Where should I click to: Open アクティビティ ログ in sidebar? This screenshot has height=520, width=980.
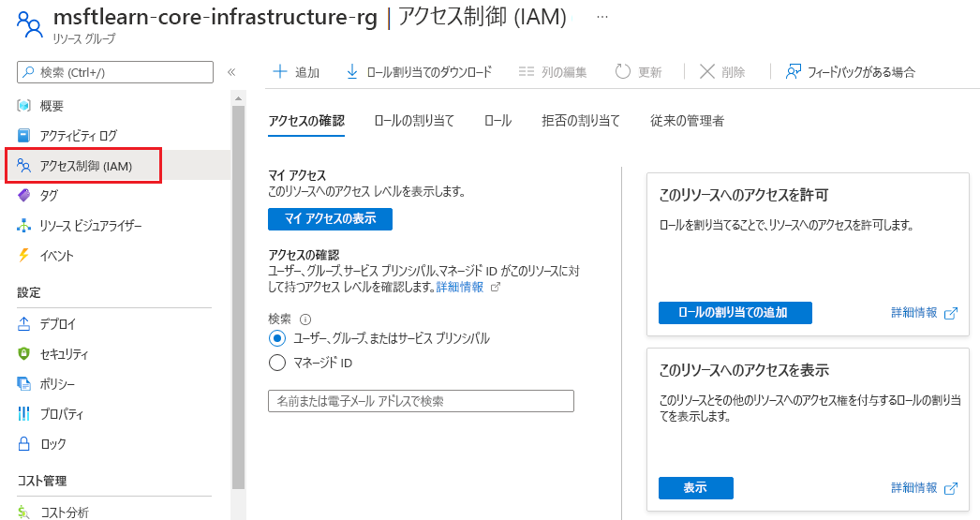tap(78, 135)
